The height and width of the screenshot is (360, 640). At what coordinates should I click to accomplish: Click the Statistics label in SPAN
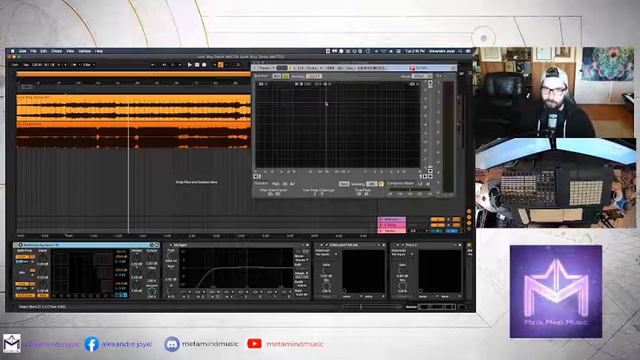click(261, 184)
